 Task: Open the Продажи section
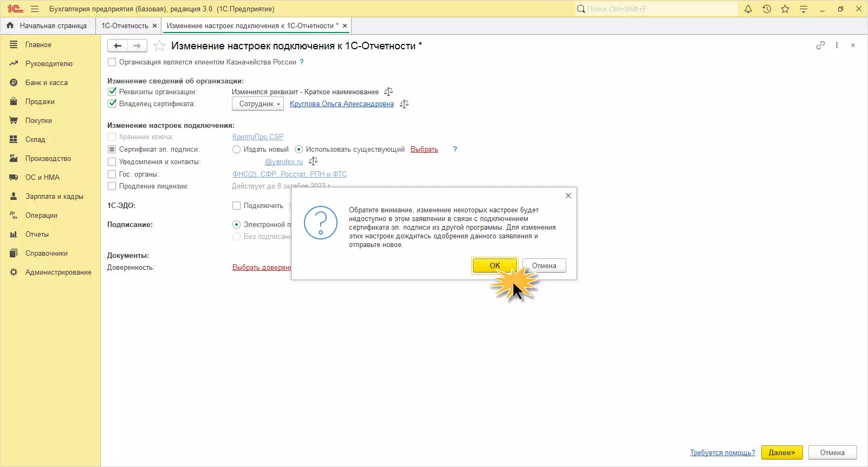point(40,102)
